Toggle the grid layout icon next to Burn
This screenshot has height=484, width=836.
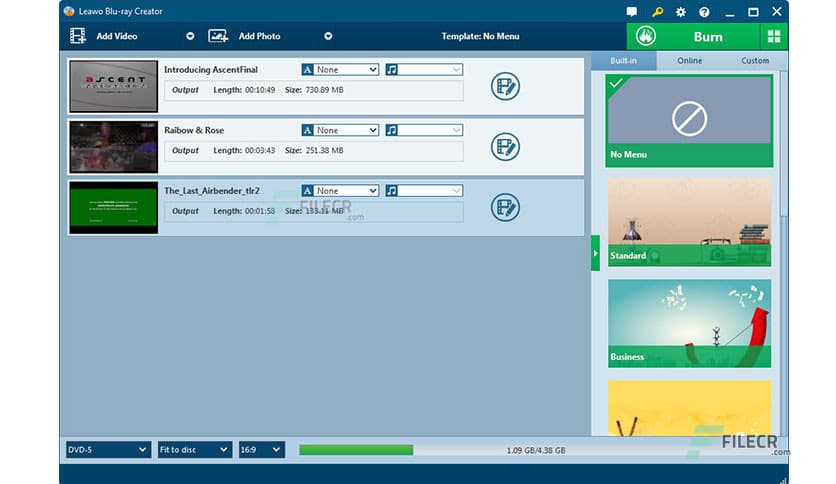point(774,36)
